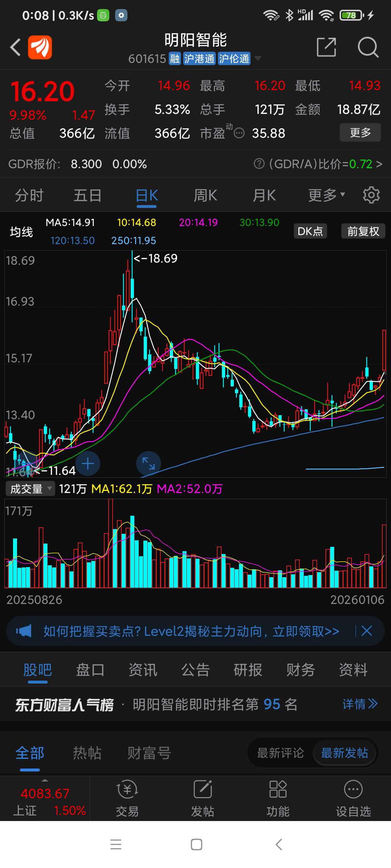Open the 更多 chart period dropdown
This screenshot has width=391, height=868.
tap(327, 195)
